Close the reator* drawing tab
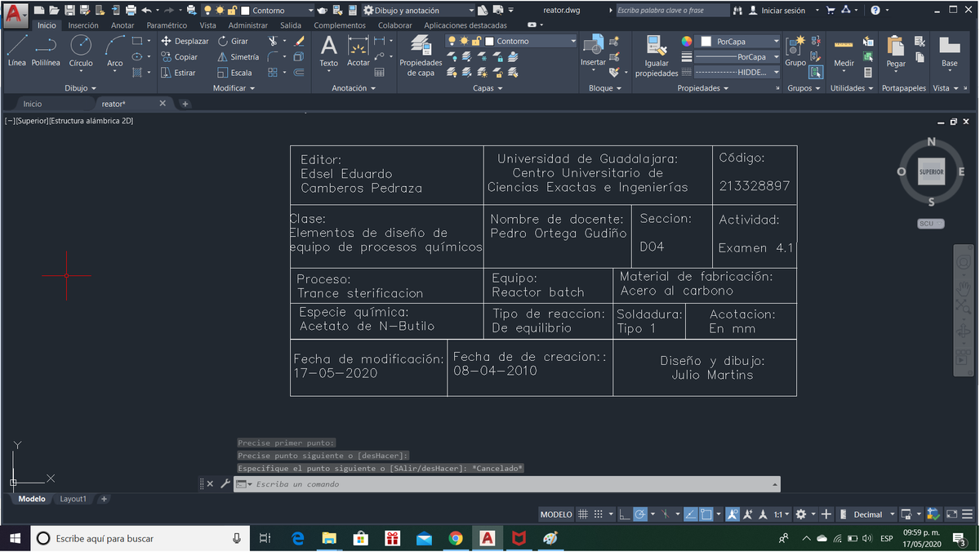 point(163,104)
